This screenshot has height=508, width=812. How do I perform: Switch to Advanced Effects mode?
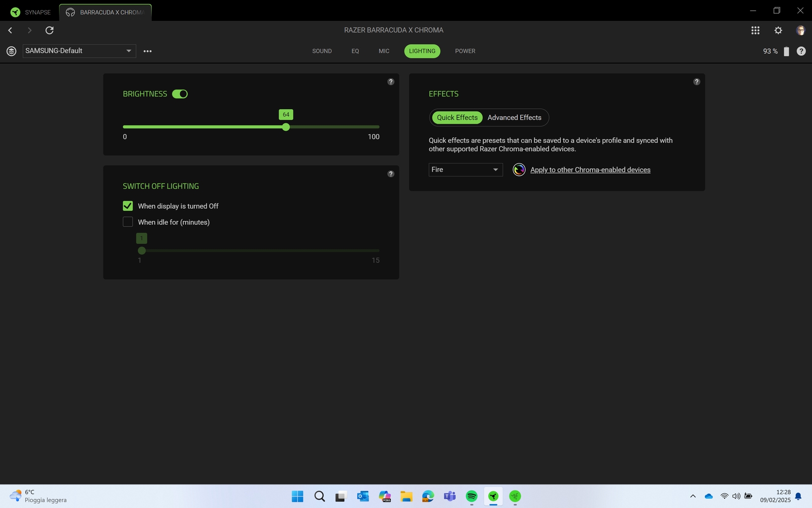(515, 117)
